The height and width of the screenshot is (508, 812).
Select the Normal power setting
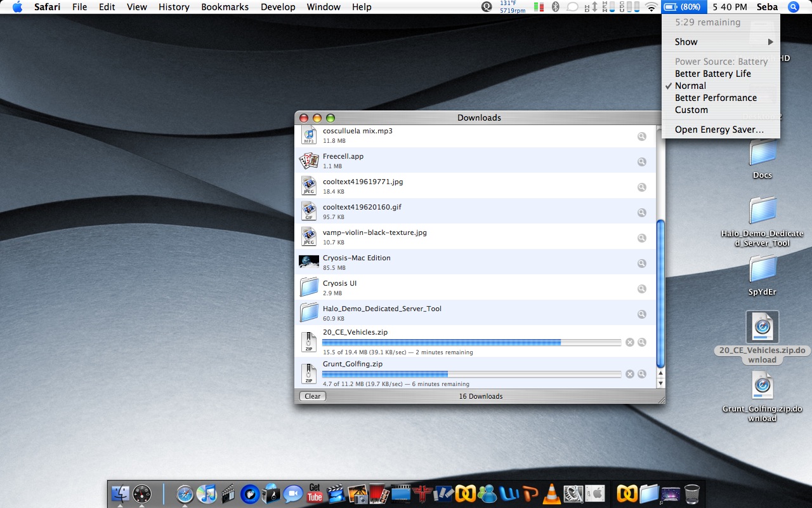[x=721, y=86]
